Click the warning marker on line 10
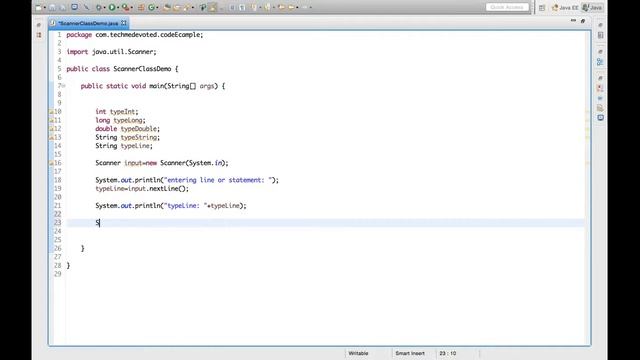 point(51,111)
